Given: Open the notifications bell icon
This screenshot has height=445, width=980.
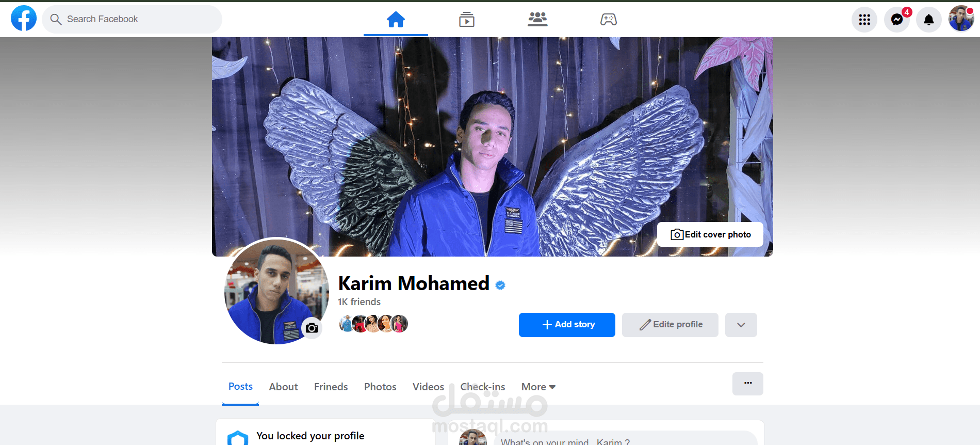Looking at the screenshot, I should coord(929,20).
